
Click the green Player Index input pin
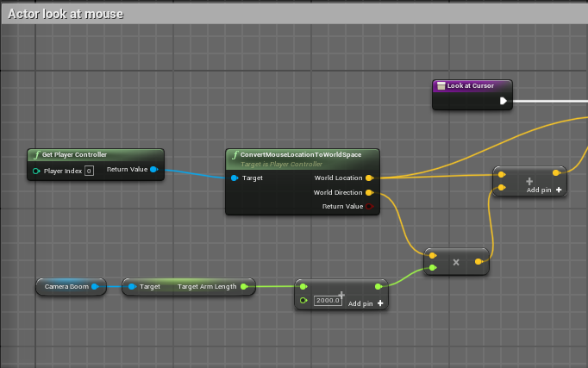pyautogui.click(x=36, y=171)
